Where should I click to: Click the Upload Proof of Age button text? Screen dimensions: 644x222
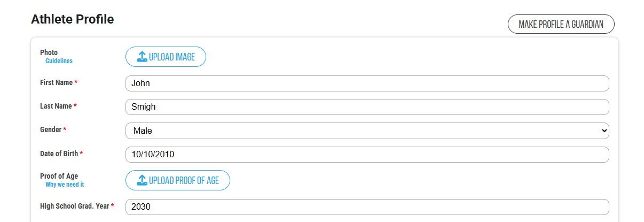[184, 180]
